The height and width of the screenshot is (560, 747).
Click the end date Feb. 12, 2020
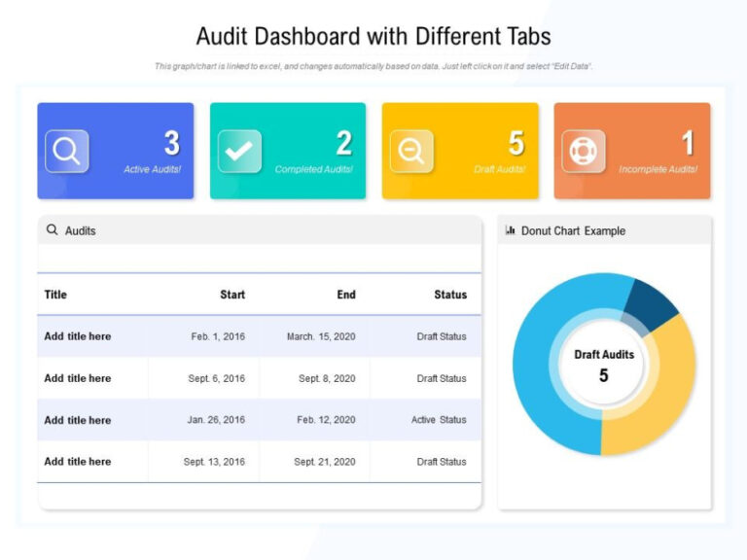coord(327,420)
